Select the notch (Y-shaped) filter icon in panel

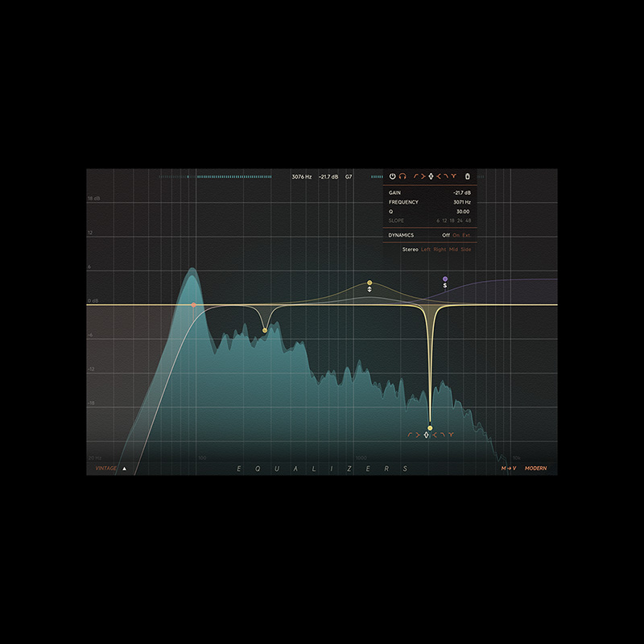454,175
